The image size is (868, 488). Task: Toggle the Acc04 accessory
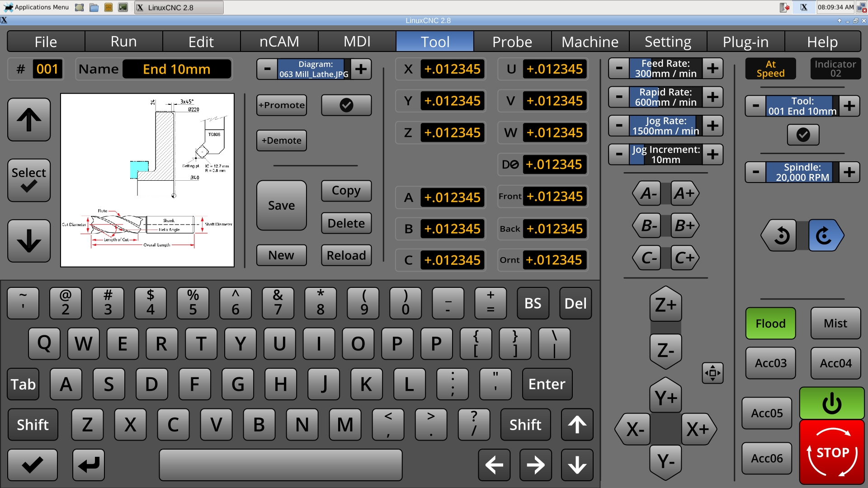[x=835, y=363]
